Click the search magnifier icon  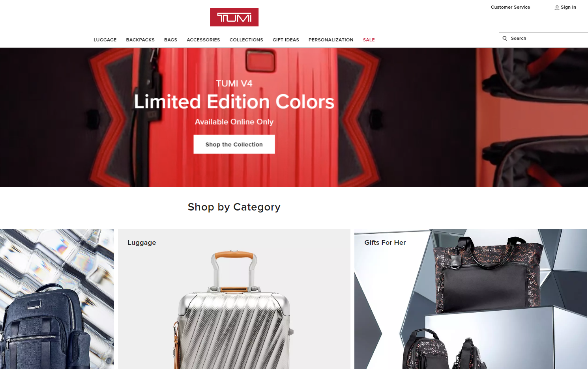[x=505, y=38]
